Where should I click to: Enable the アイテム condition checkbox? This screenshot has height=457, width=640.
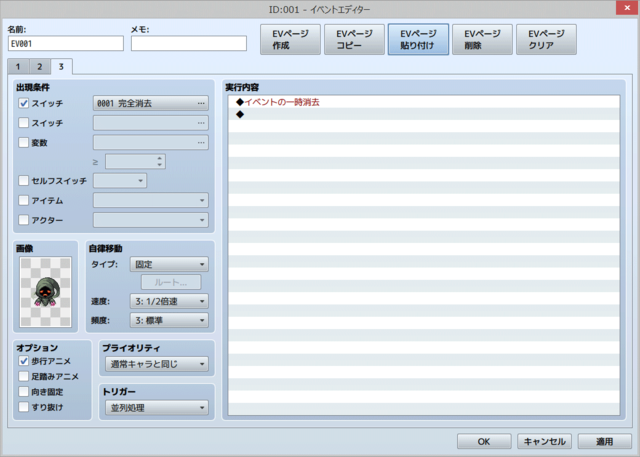tap(24, 200)
